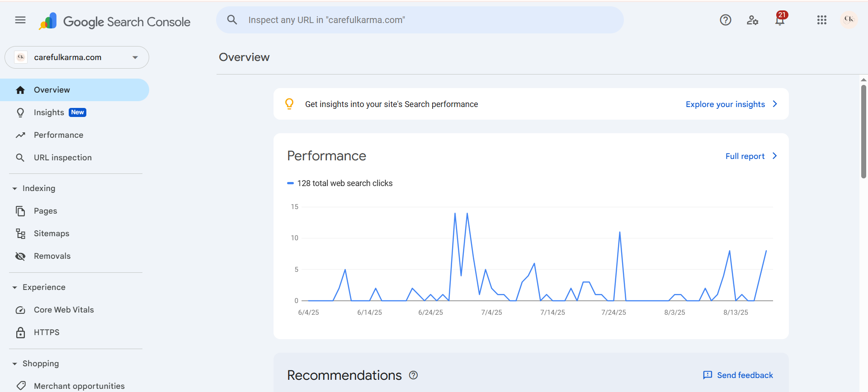This screenshot has width=868, height=392.
Task: Open Search Console user settings icon
Action: [752, 20]
